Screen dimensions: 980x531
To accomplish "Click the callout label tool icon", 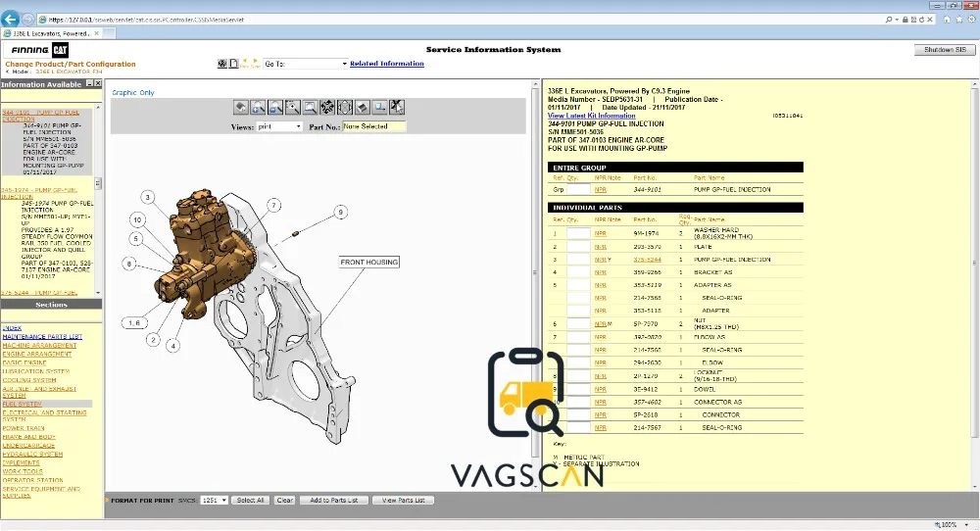I will click(x=379, y=108).
